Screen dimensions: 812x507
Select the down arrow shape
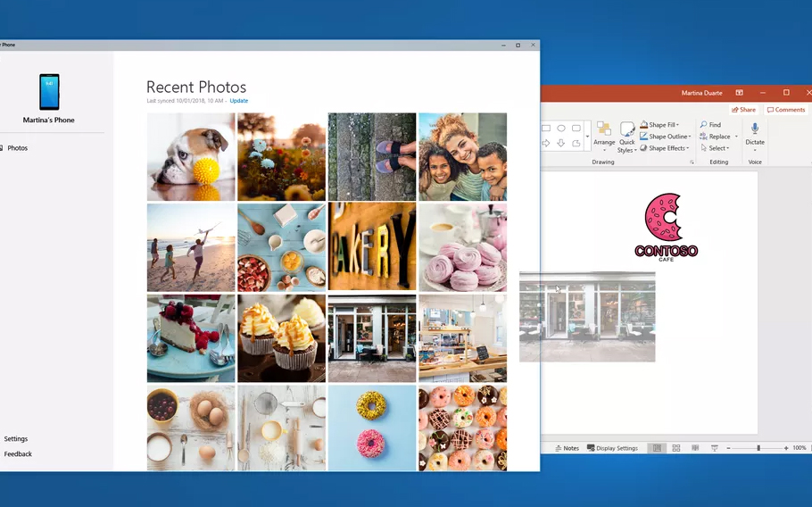pyautogui.click(x=561, y=143)
